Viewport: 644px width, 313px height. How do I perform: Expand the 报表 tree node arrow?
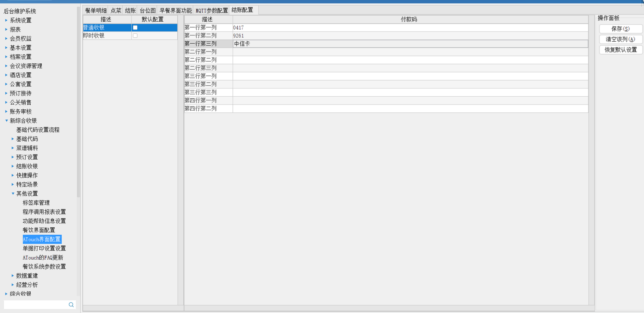[6, 29]
